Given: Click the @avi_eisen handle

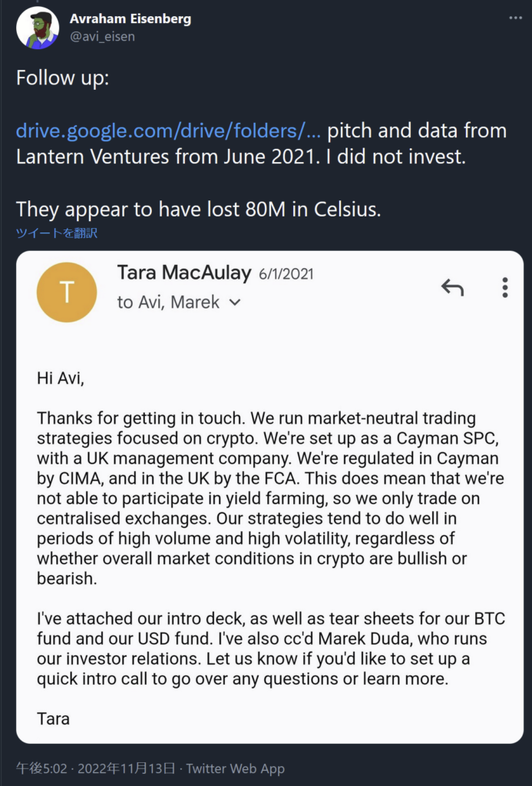Looking at the screenshot, I should click(x=102, y=36).
